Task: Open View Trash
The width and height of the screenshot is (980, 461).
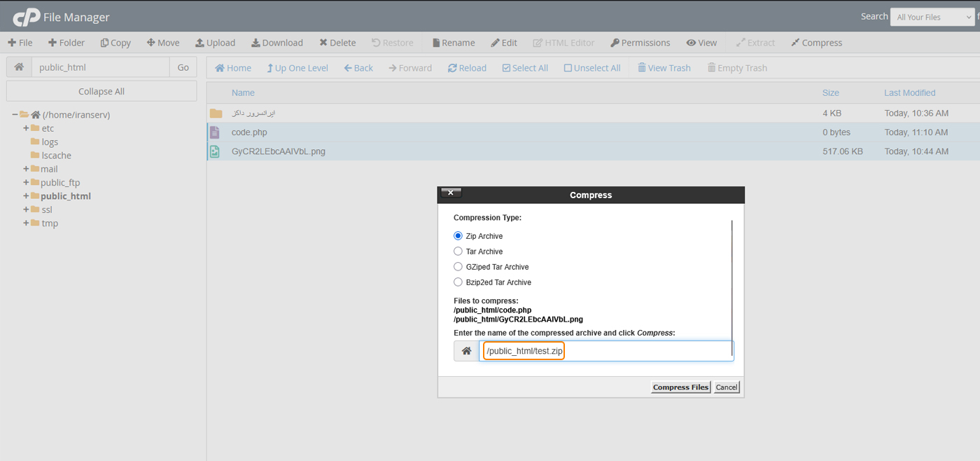Action: click(x=664, y=68)
